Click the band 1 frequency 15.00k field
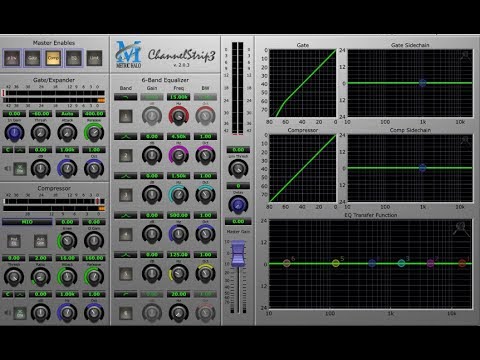The height and width of the screenshot is (360, 480). click(x=179, y=97)
